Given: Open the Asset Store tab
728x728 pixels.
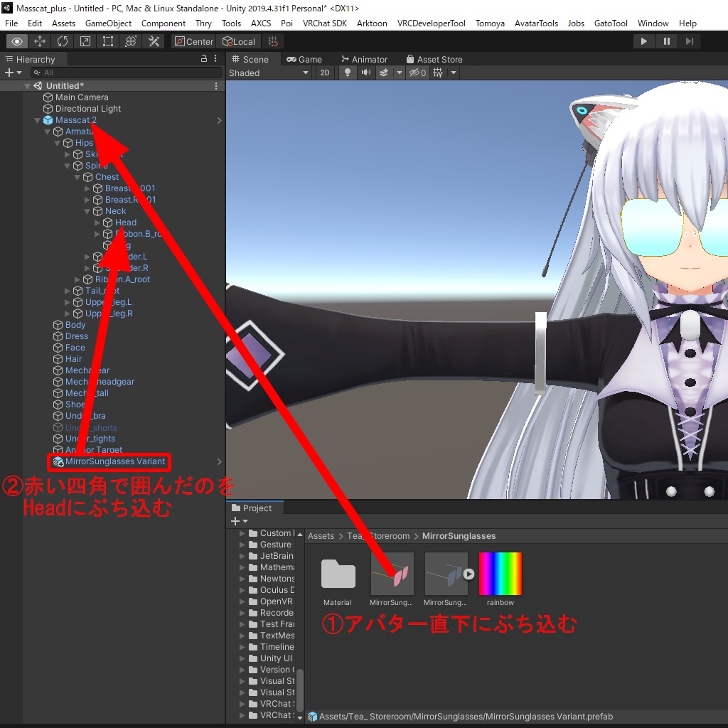Looking at the screenshot, I should (x=434, y=60).
